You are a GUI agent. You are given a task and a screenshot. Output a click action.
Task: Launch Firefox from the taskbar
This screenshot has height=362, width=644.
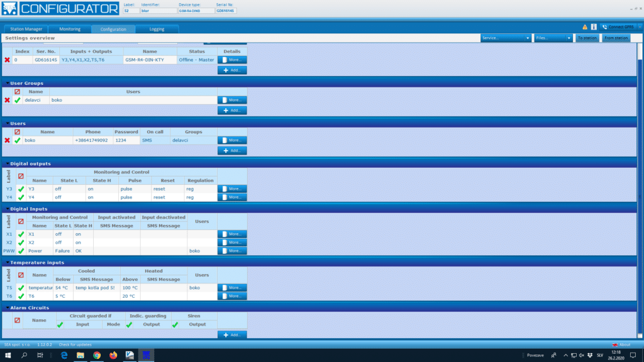pyautogui.click(x=113, y=356)
